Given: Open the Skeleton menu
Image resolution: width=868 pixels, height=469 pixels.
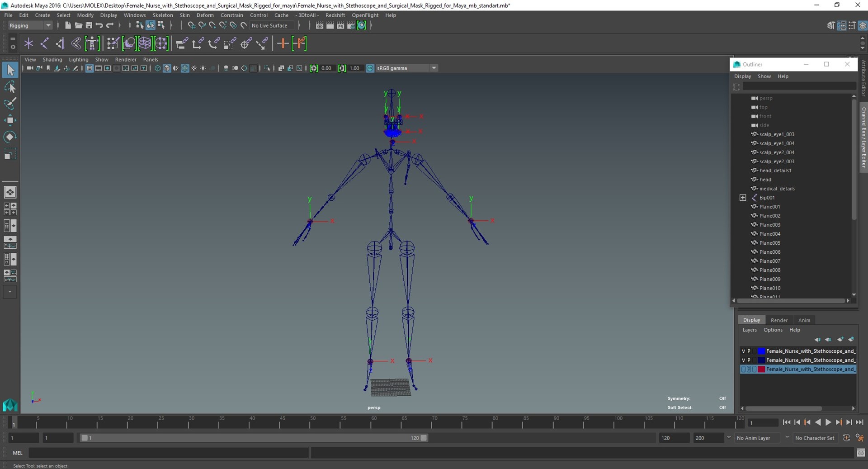Looking at the screenshot, I should tap(162, 15).
